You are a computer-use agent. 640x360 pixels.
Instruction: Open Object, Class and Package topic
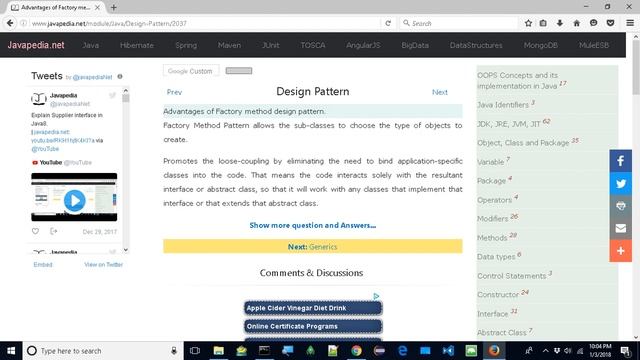[x=523, y=142]
